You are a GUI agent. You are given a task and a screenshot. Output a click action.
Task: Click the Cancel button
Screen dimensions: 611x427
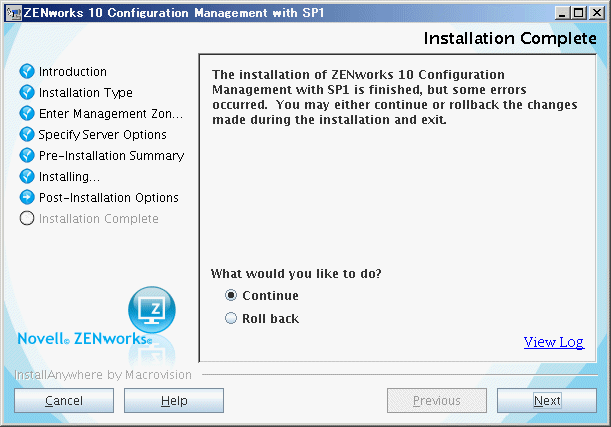pos(64,401)
